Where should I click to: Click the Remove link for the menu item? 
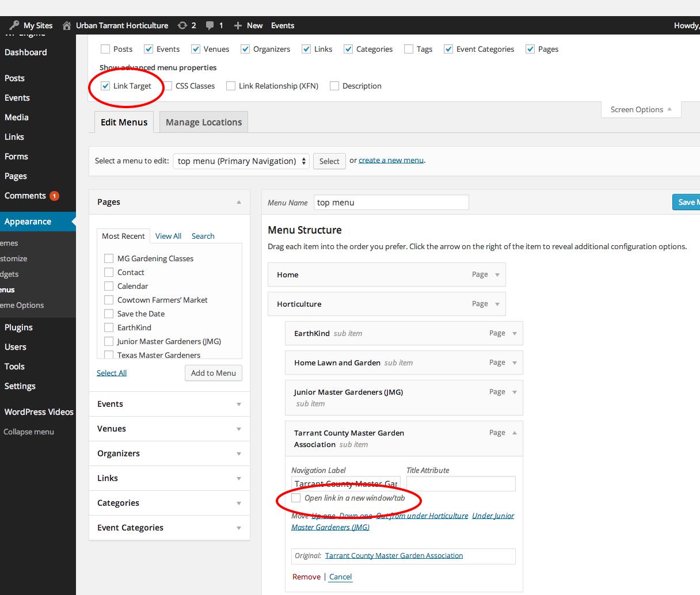306,577
